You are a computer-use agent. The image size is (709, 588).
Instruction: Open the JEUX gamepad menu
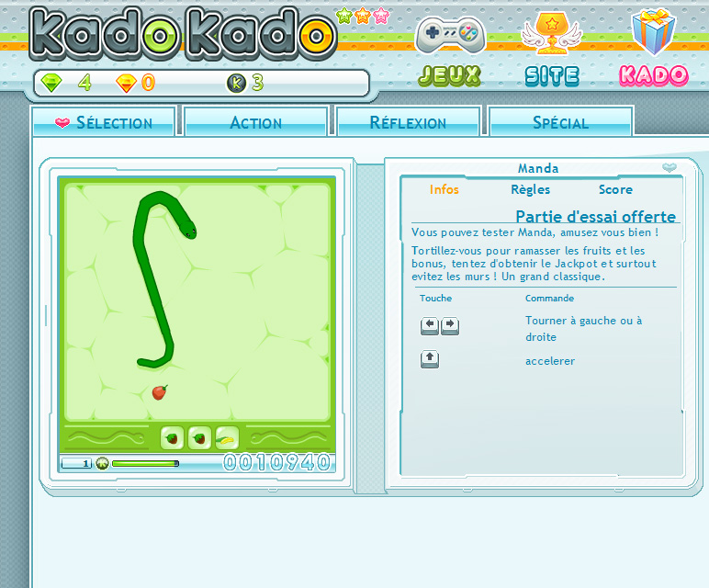tap(450, 48)
